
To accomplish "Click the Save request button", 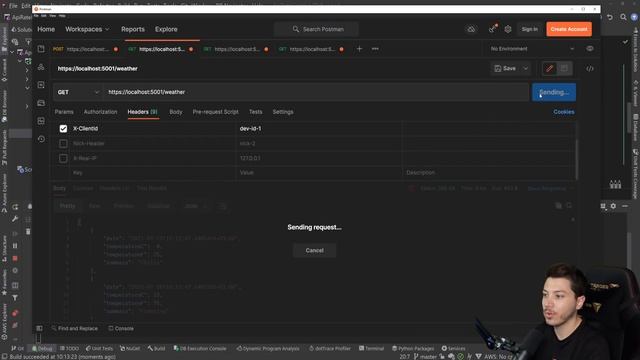I will [505, 69].
